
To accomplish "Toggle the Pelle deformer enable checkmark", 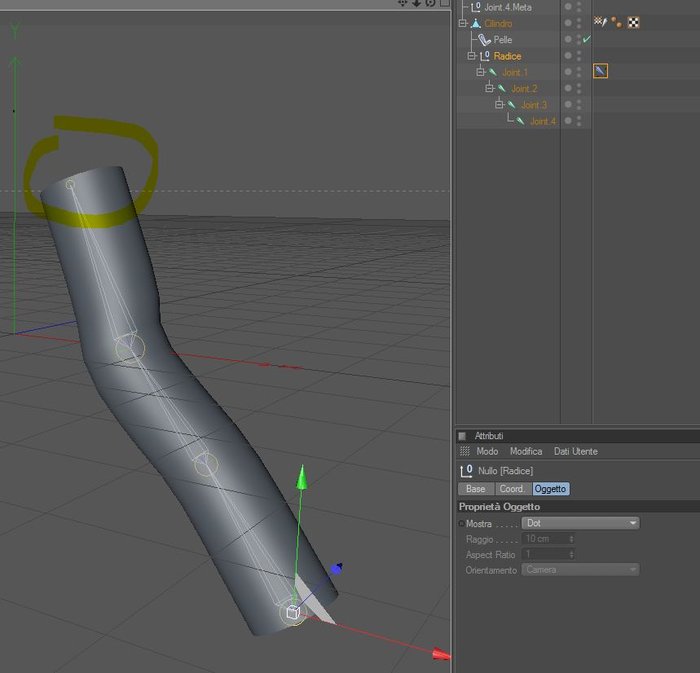I will [587, 39].
